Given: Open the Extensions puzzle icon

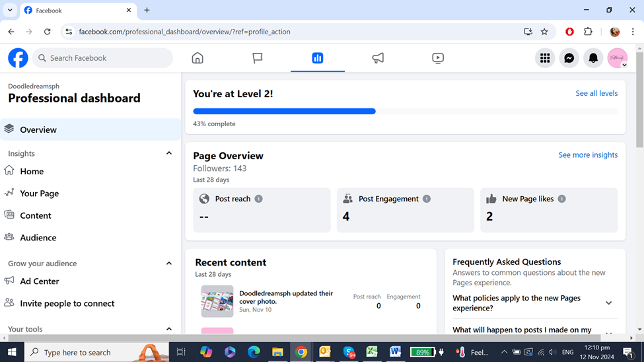Looking at the screenshot, I should (588, 32).
